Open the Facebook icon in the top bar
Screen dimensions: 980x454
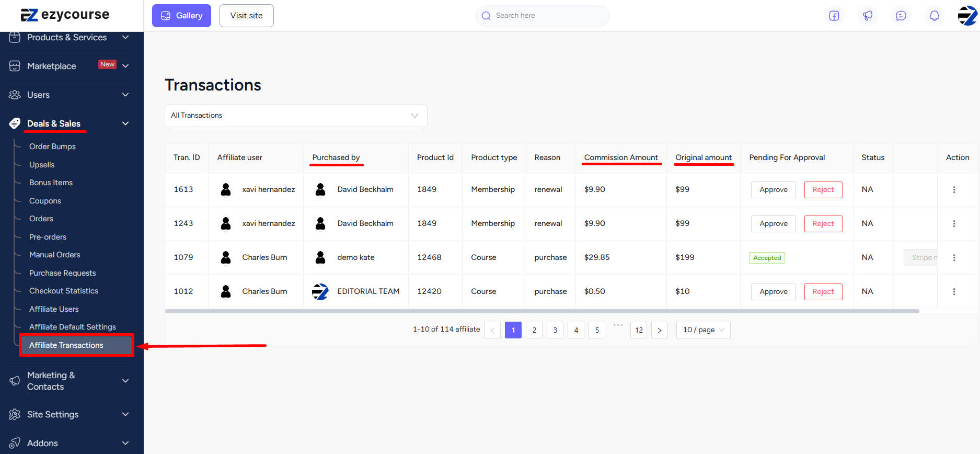834,16
